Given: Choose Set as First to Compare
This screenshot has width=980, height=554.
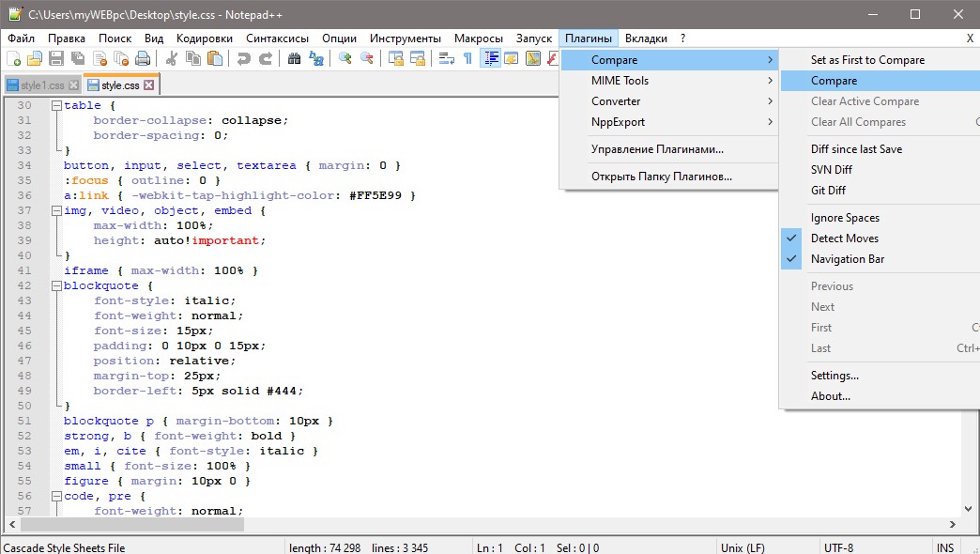Looking at the screenshot, I should [x=880, y=60].
